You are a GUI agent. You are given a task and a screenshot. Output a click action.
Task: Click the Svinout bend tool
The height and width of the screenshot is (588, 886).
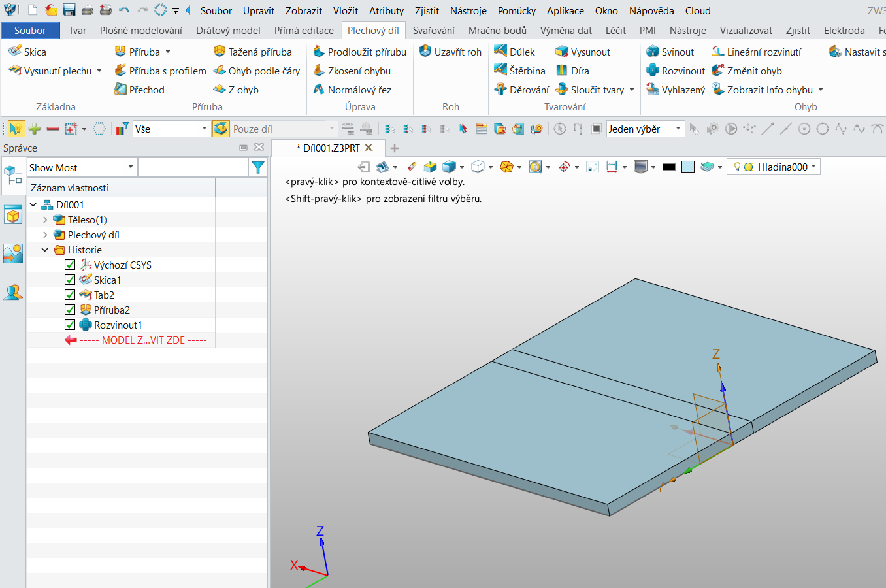tap(670, 52)
